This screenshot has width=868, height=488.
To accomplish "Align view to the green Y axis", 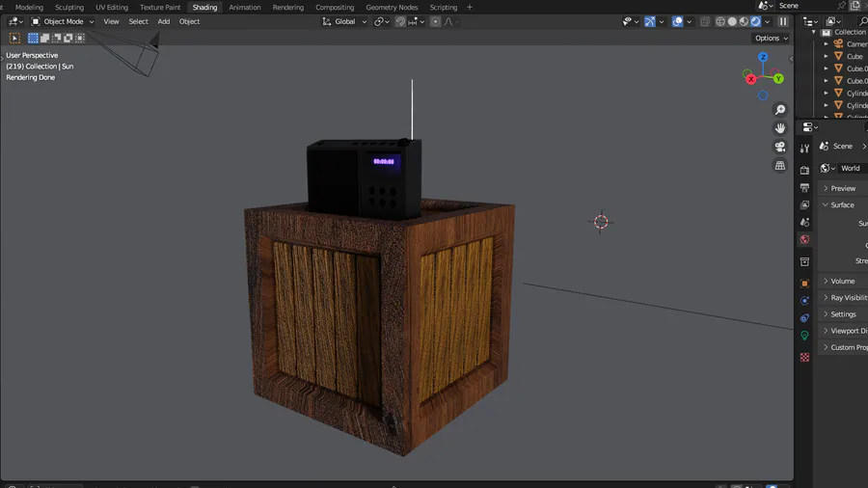I will click(x=779, y=78).
